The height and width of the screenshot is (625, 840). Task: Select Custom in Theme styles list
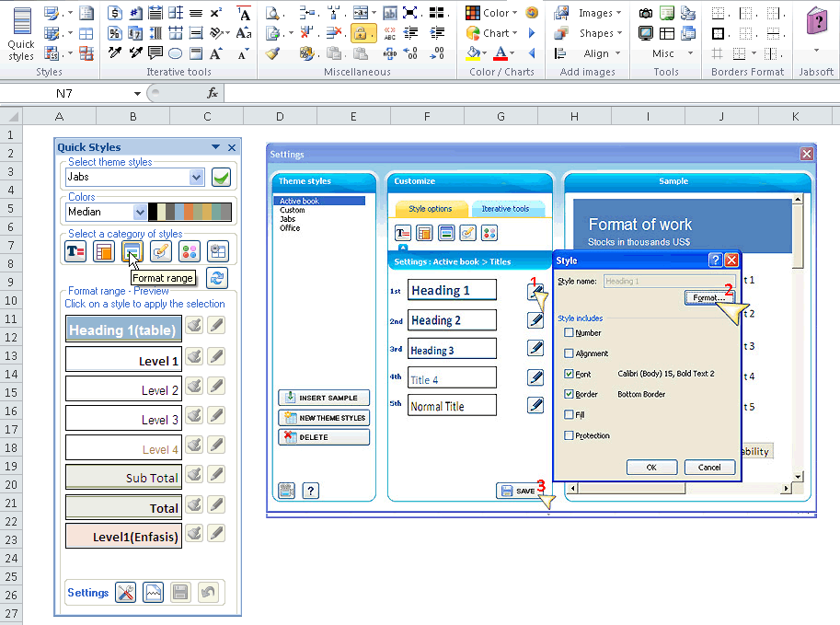292,210
